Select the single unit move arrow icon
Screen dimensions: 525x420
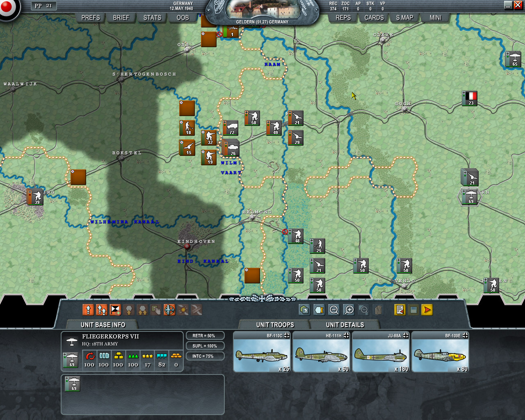[x=88, y=310]
